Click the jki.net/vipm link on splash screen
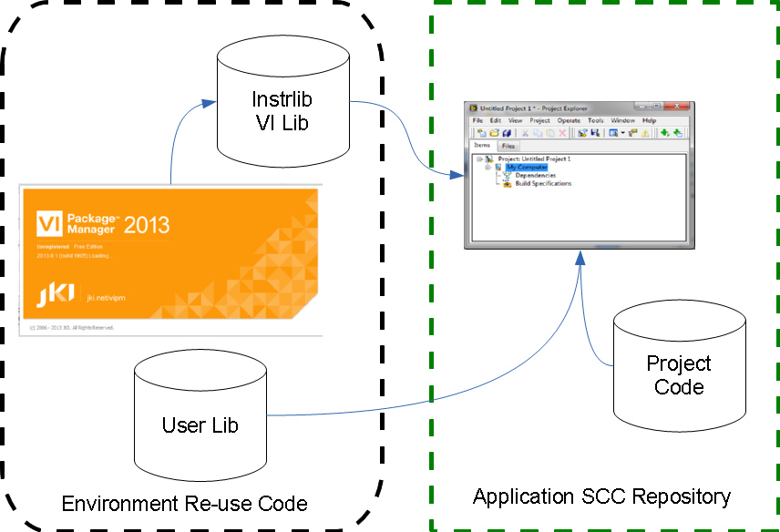This screenshot has height=532, width=780. coord(106,298)
